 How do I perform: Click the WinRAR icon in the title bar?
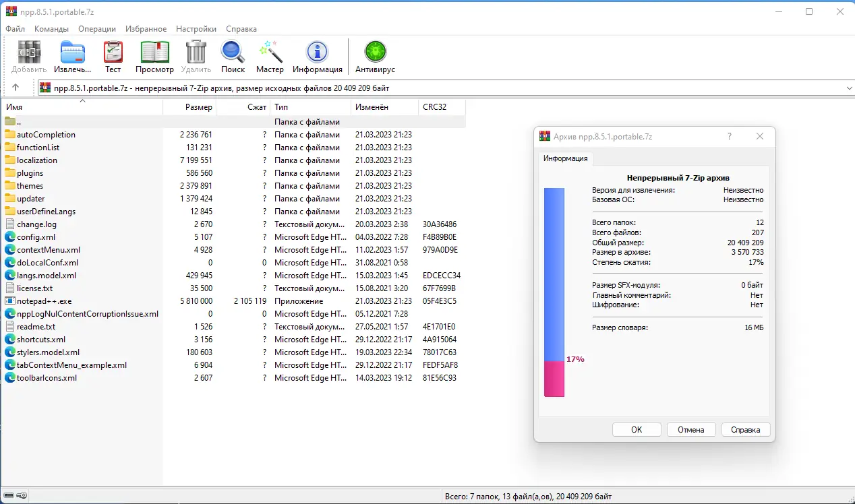coord(11,11)
